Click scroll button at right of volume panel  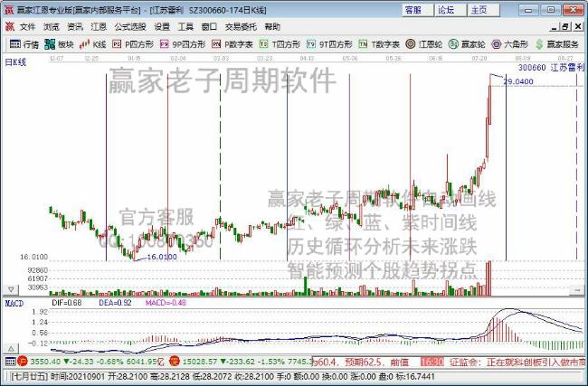pyautogui.click(x=577, y=289)
